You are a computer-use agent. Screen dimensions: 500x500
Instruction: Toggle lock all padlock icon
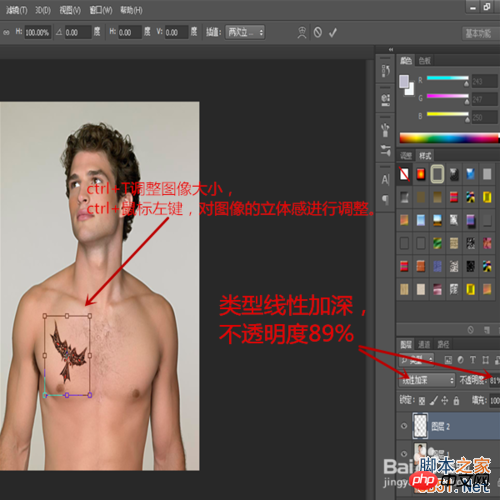point(456,401)
